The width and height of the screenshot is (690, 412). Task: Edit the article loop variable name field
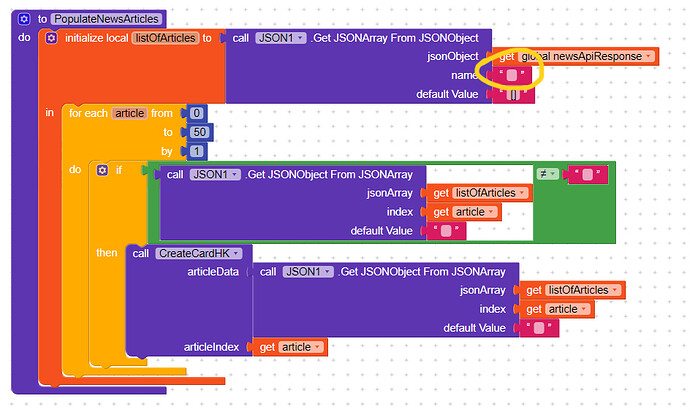tap(129, 113)
